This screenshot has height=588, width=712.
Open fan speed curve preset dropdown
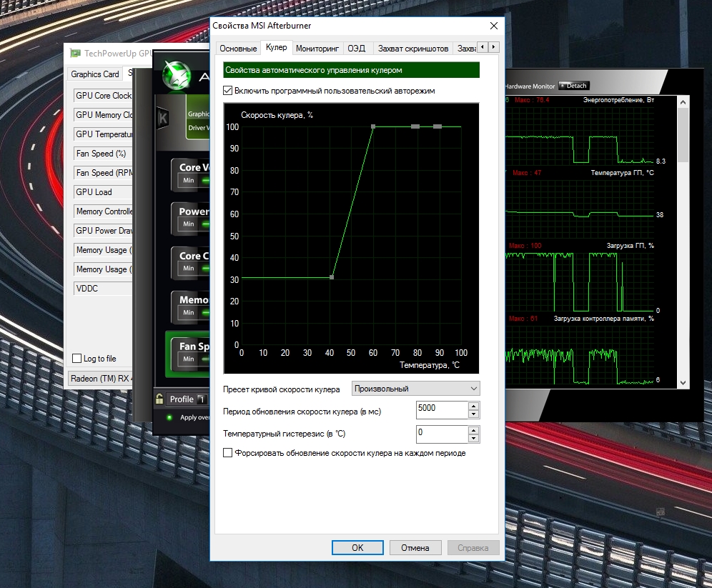(415, 389)
